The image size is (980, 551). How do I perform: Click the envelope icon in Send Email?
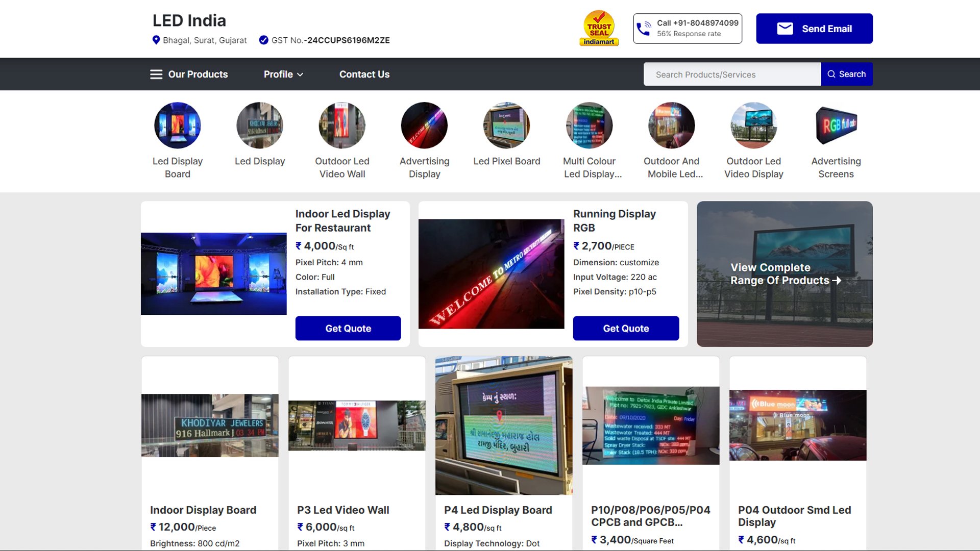click(x=785, y=29)
